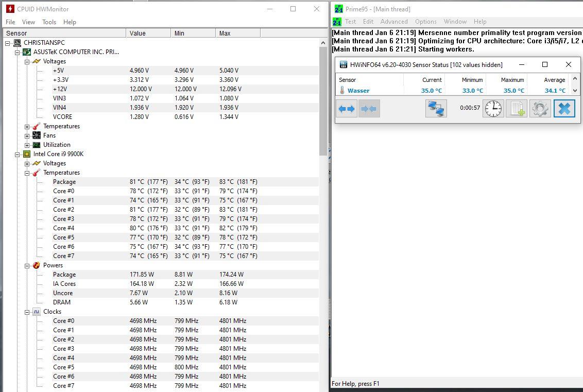The height and width of the screenshot is (392, 583).
Task: Click the ASUSTeK motherboard icon
Action: point(27,52)
